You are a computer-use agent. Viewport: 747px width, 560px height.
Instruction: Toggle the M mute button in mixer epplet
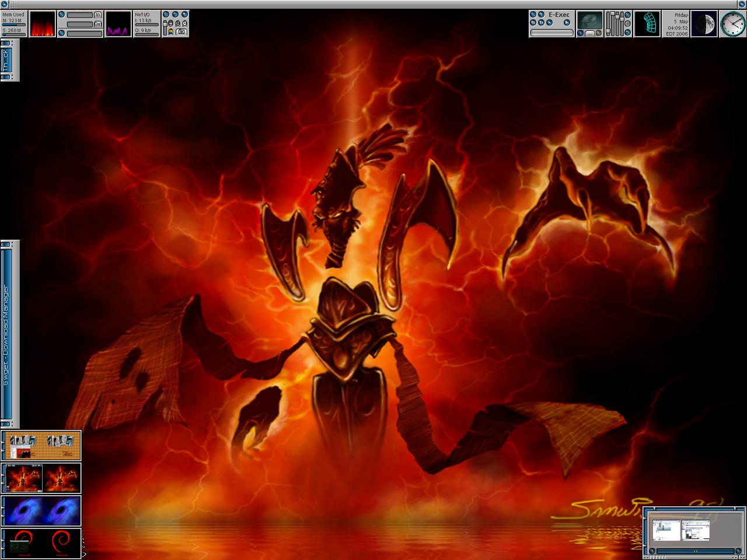628,23
